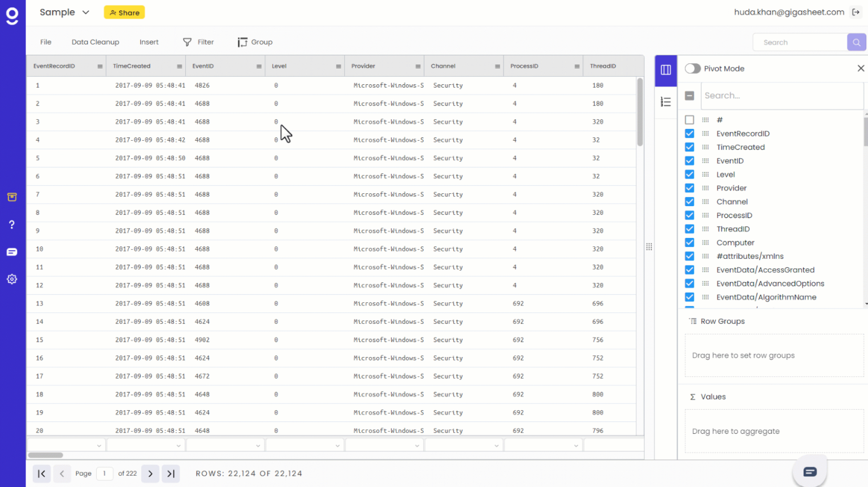This screenshot has width=868, height=487.
Task: Open the Insert menu
Action: click(x=149, y=42)
